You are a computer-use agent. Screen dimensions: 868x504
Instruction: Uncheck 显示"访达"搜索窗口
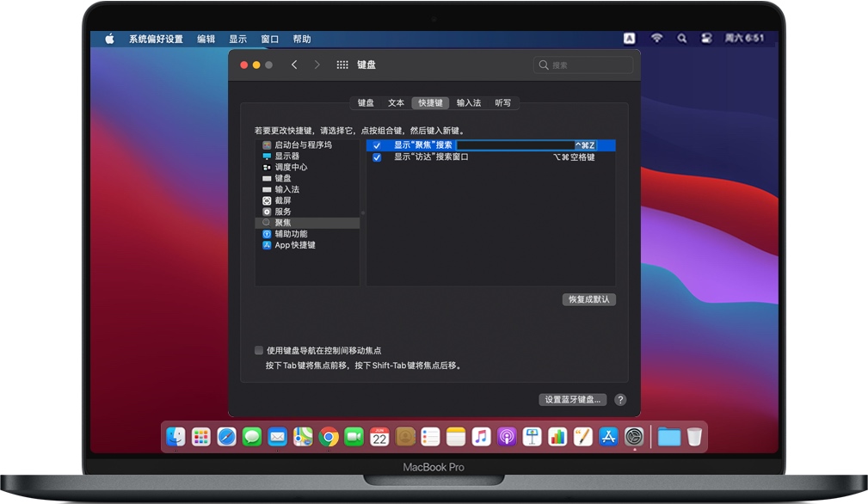coord(376,157)
